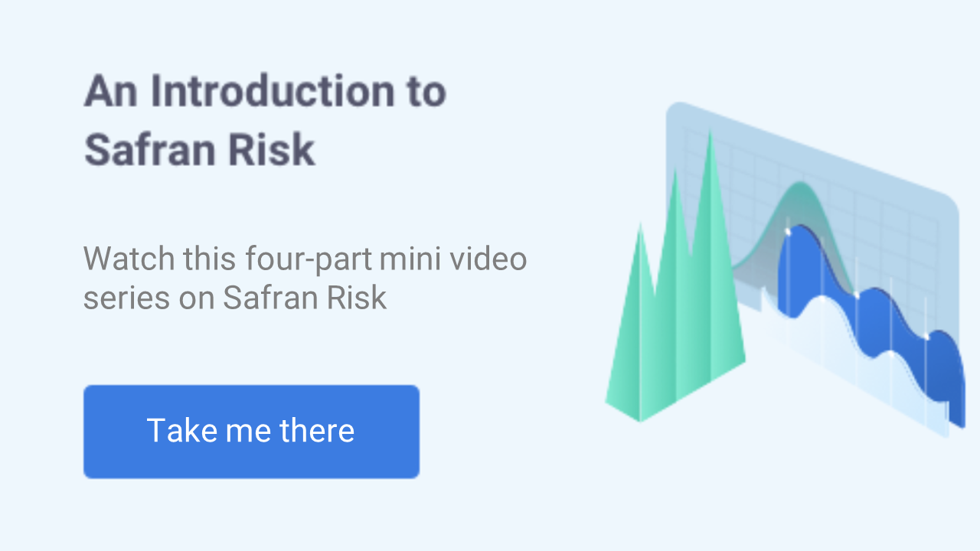Click the subtitle line ending with Safran Risk
980x551 pixels.
(235, 298)
